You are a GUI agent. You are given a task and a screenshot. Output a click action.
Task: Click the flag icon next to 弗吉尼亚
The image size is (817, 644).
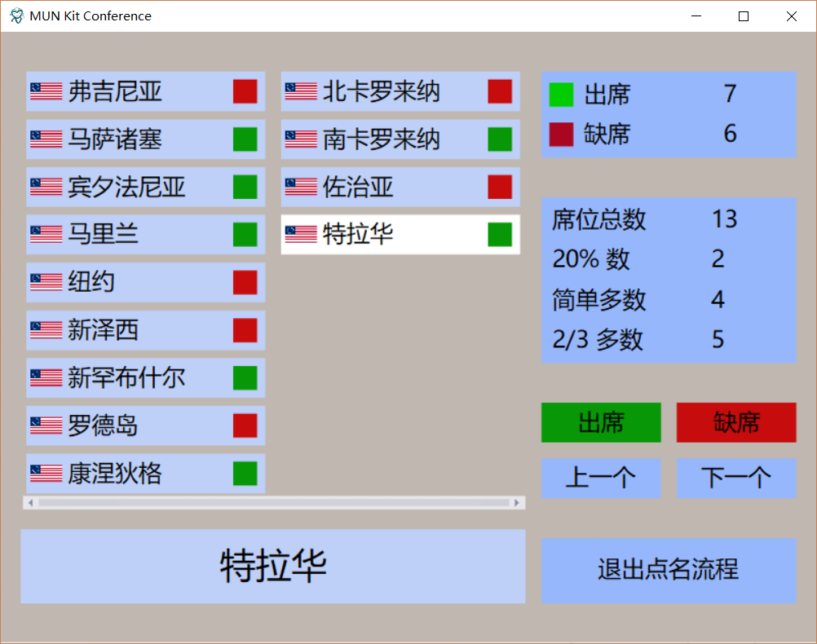click(47, 91)
